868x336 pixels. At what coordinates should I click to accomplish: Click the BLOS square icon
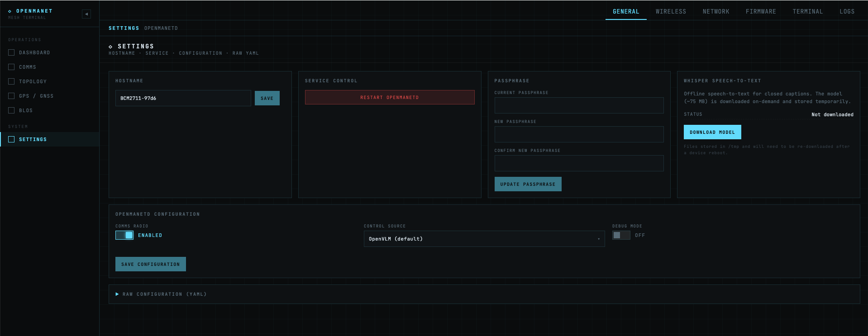coord(11,110)
